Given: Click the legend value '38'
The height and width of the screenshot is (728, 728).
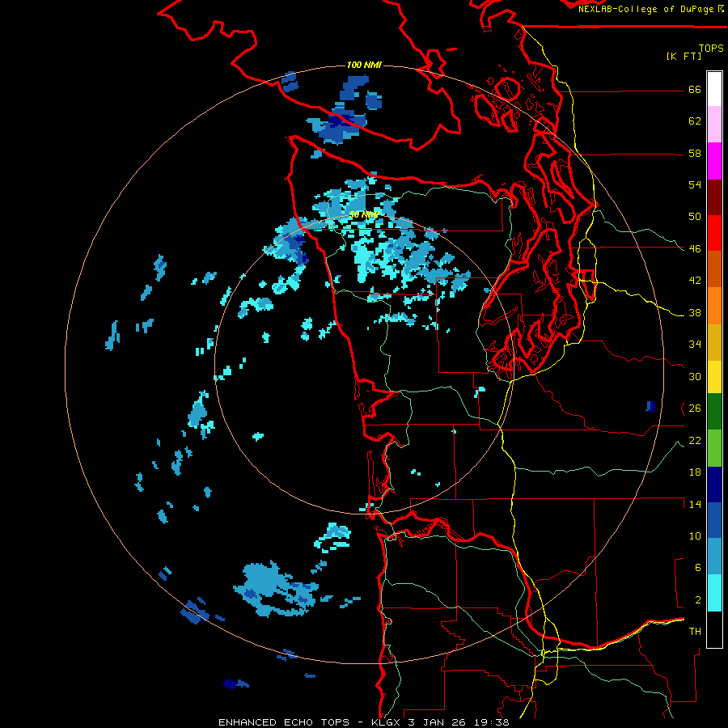Looking at the screenshot, I should tap(695, 312).
